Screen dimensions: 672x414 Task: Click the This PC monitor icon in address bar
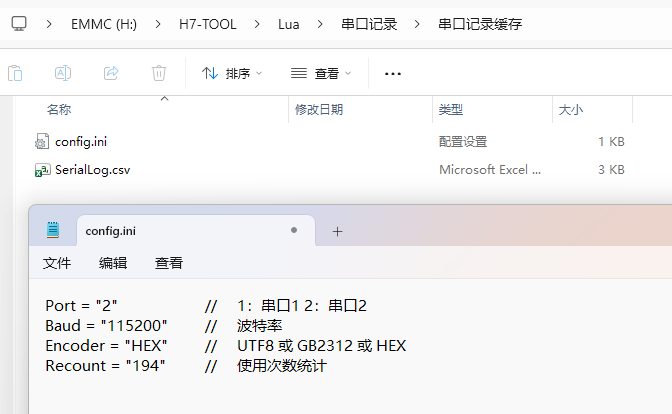[x=19, y=24]
